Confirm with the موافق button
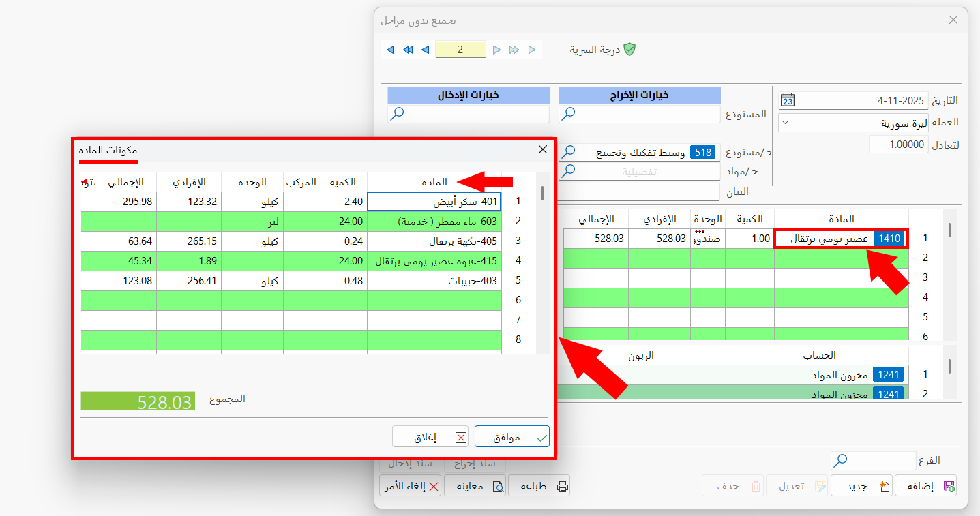This screenshot has width=980, height=516. (512, 437)
